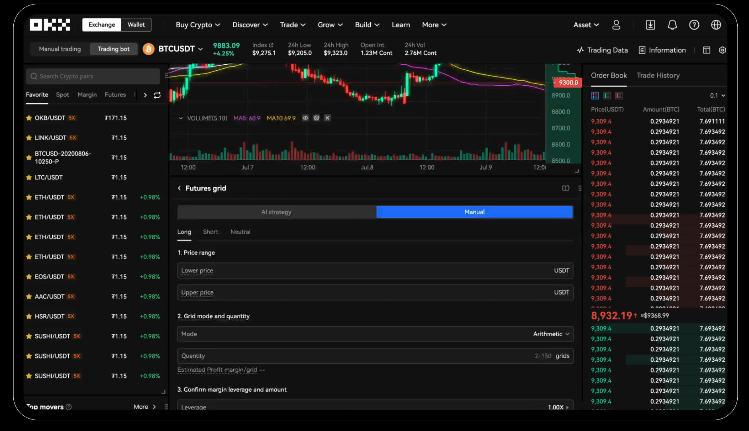This screenshot has height=431, width=749.
Task: Select the buy-only order book view
Action: tap(607, 96)
